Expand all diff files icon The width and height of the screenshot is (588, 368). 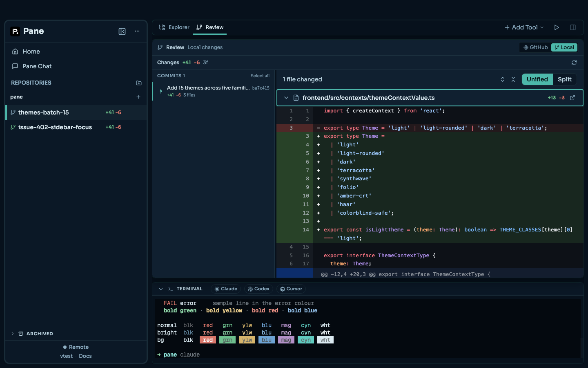pyautogui.click(x=503, y=79)
